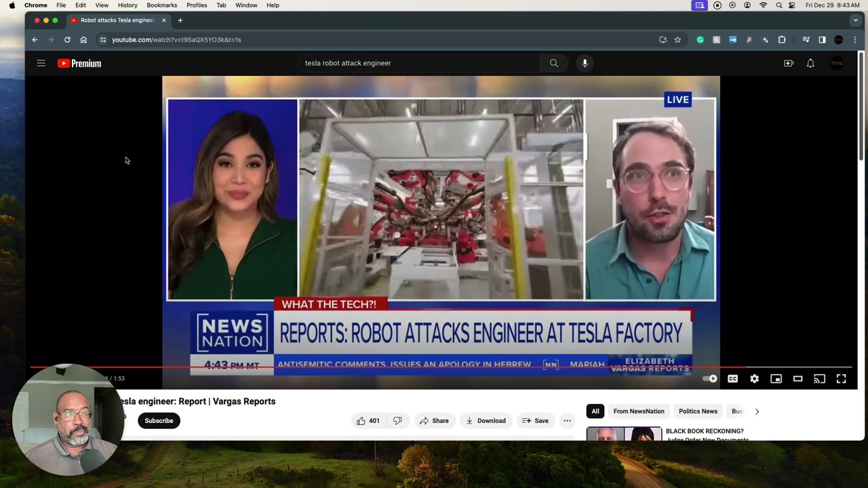Open more actions three-dot menu under video
Image resolution: width=868 pixels, height=488 pixels.
click(x=567, y=421)
